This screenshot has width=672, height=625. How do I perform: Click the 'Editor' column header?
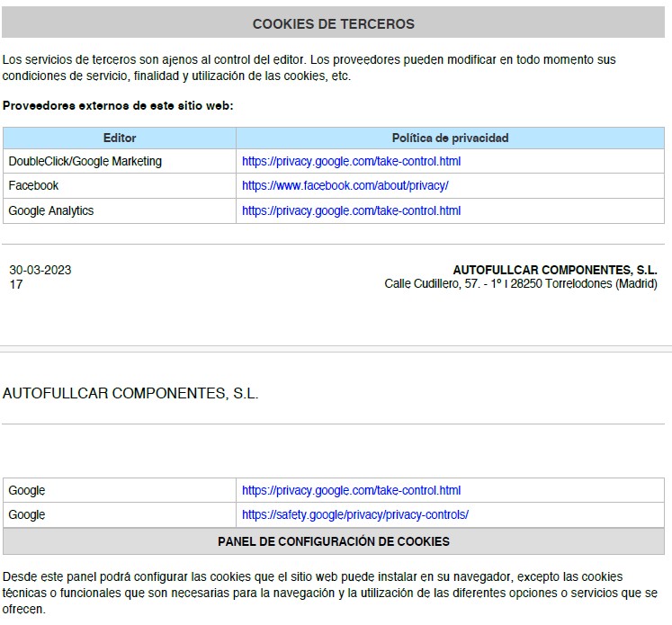(120, 138)
